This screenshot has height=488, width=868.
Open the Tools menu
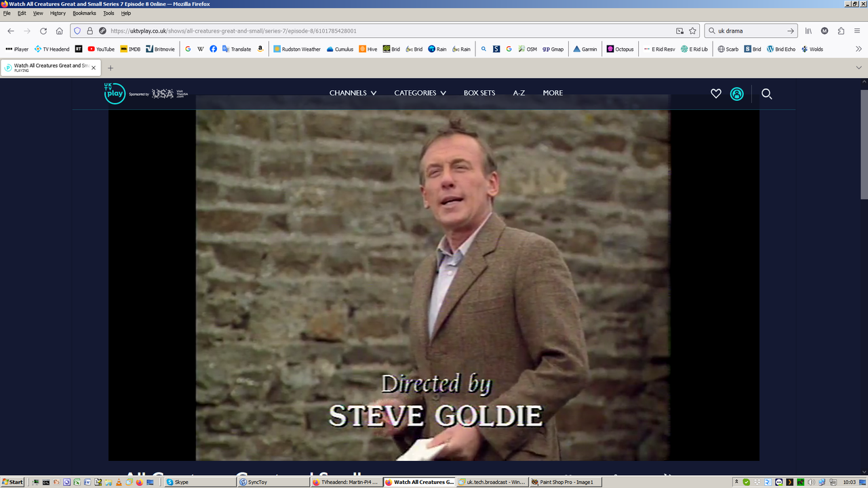click(x=108, y=13)
